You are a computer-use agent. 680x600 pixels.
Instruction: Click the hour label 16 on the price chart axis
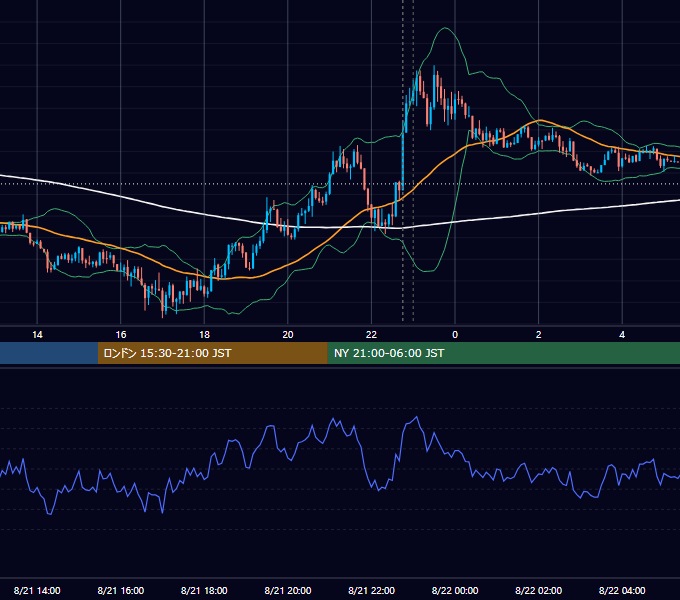(x=121, y=335)
